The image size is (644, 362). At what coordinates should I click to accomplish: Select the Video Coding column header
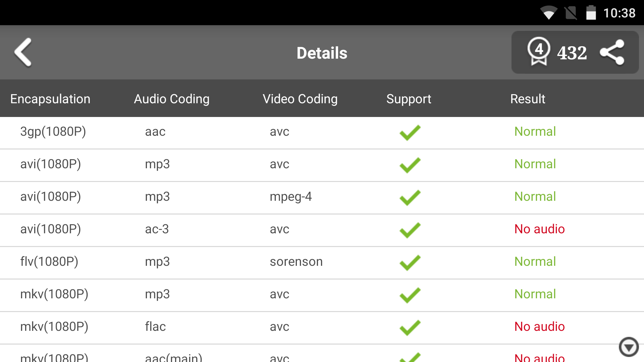pos(300,99)
